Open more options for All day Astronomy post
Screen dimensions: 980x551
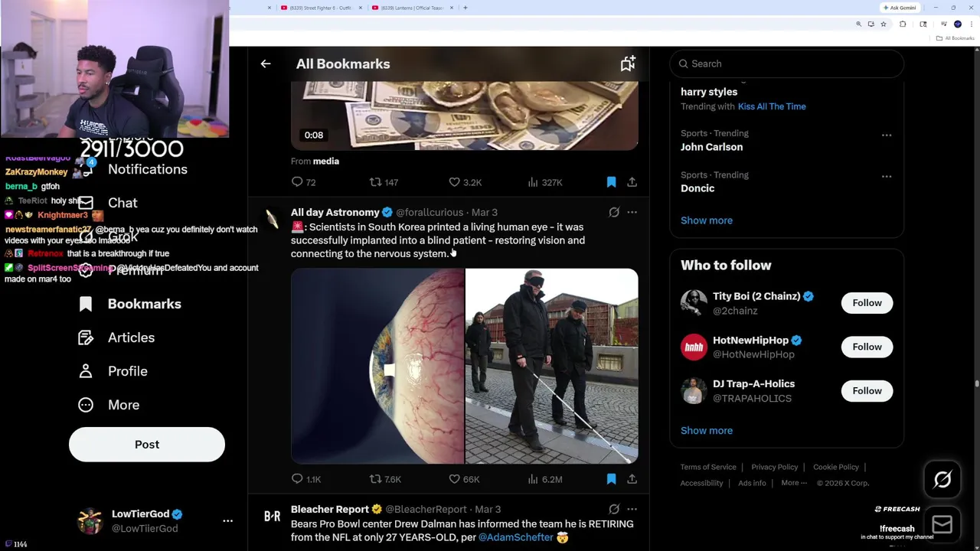point(632,212)
